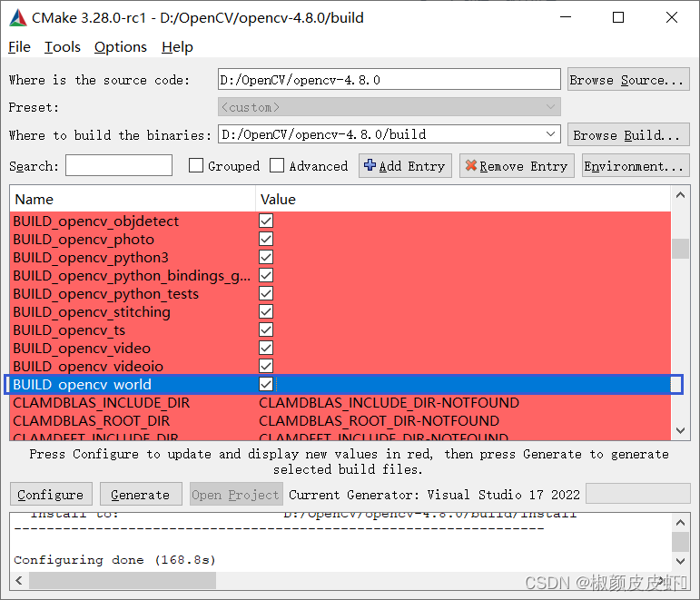The height and width of the screenshot is (600, 700).
Task: Close the CMake window
Action: click(672, 17)
